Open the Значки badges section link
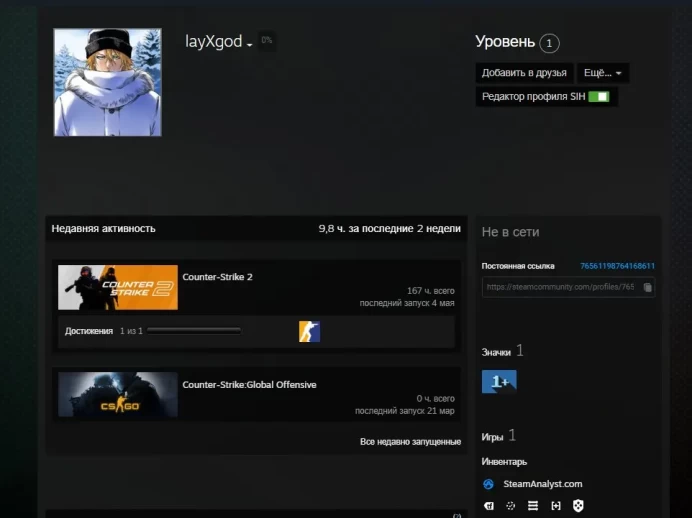The height and width of the screenshot is (518, 692). pyautogui.click(x=496, y=352)
